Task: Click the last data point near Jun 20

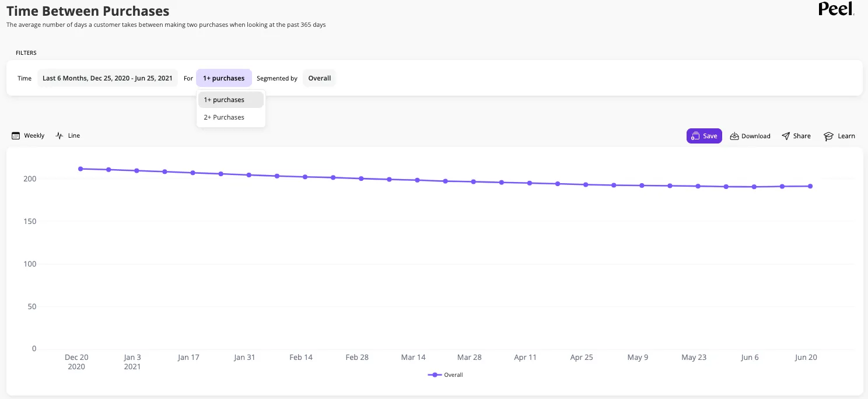Action: (x=810, y=186)
